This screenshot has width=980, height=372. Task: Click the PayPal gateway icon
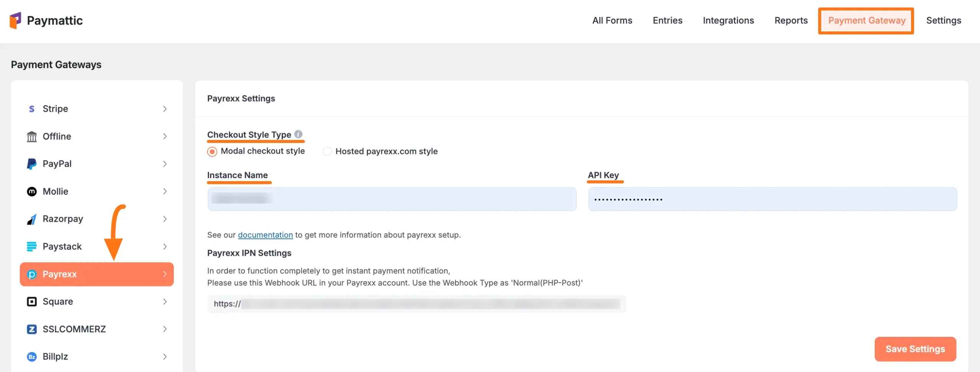(32, 164)
